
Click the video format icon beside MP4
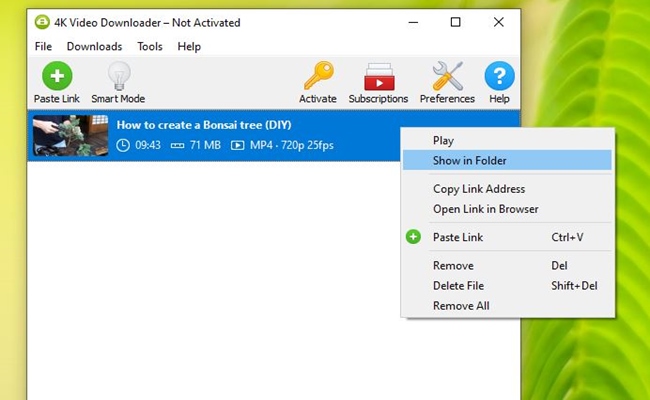point(238,145)
